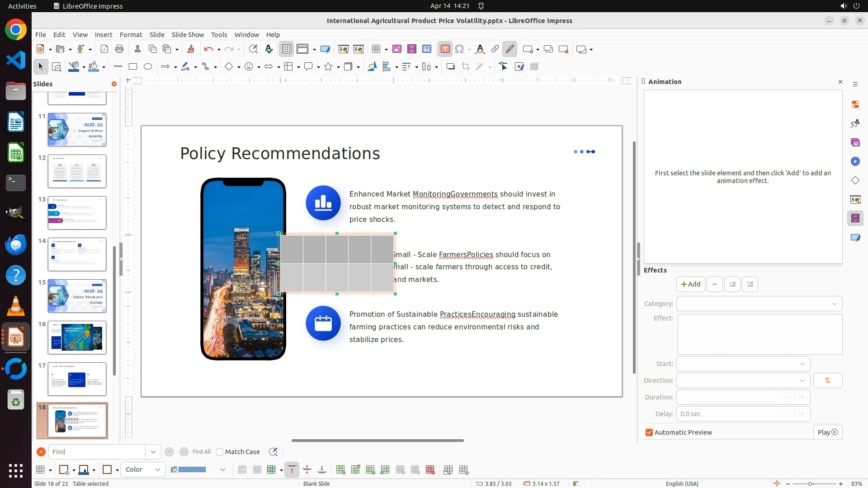Open the Start dropdown in Animation panel

pyautogui.click(x=743, y=364)
